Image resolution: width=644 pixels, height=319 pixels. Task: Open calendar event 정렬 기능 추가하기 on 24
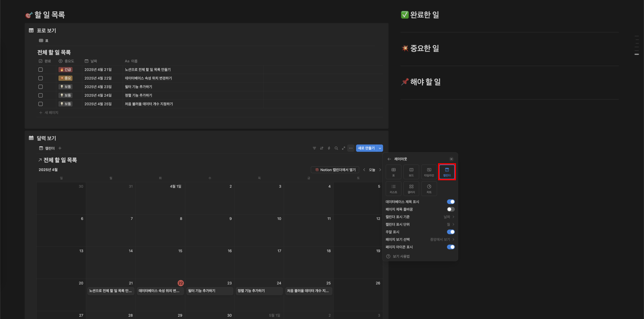[259, 291]
